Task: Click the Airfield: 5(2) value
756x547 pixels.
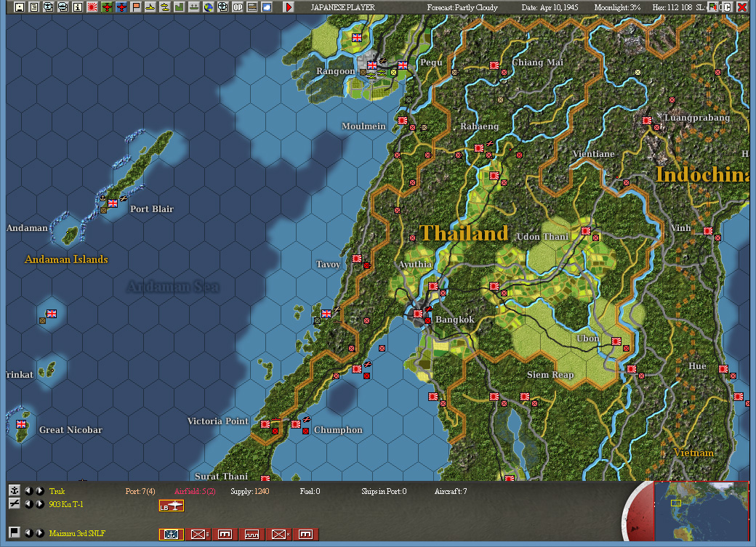Action: pyautogui.click(x=195, y=491)
